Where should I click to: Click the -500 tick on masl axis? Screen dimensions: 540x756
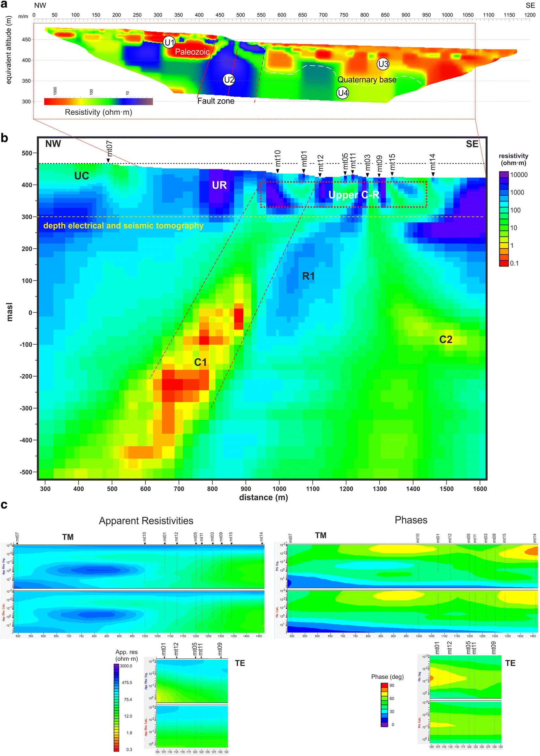click(26, 472)
